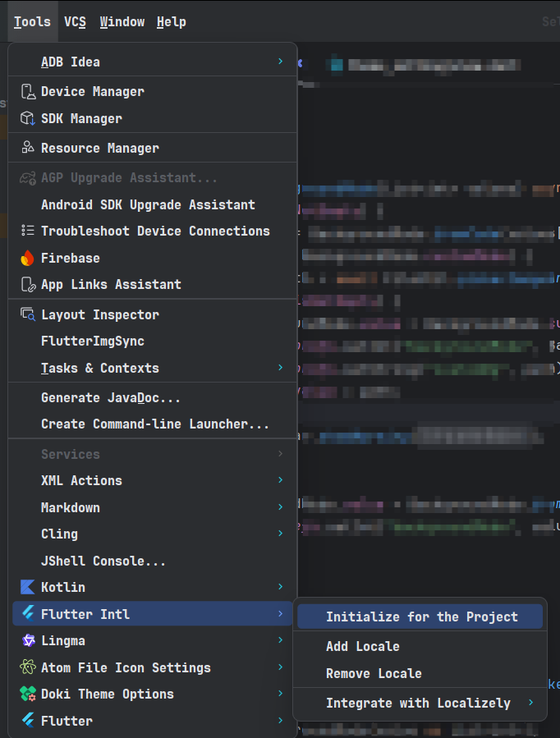560x738 pixels.
Task: Click the App Links Assistant icon
Action: tap(28, 285)
